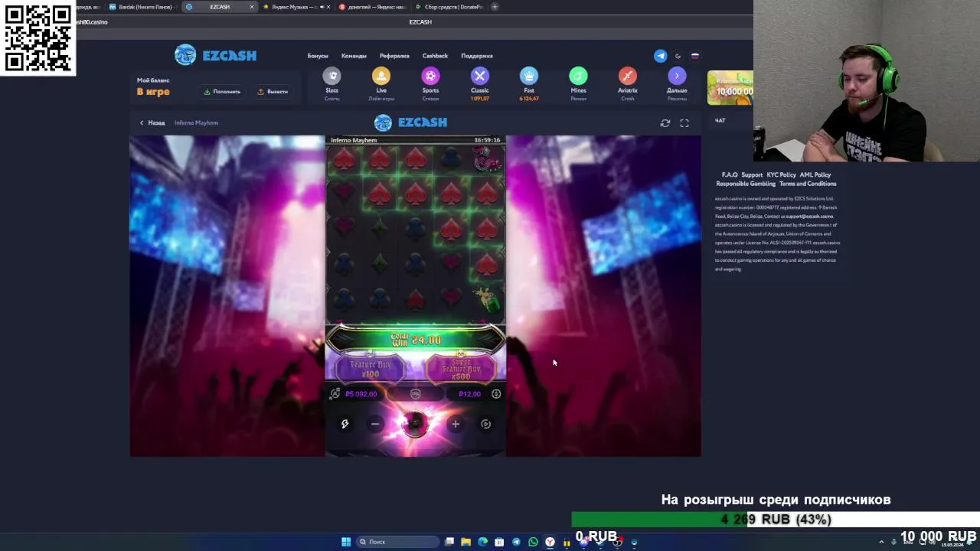The height and width of the screenshot is (551, 980).
Task: Open the Fast game crown icon
Action: tap(529, 76)
